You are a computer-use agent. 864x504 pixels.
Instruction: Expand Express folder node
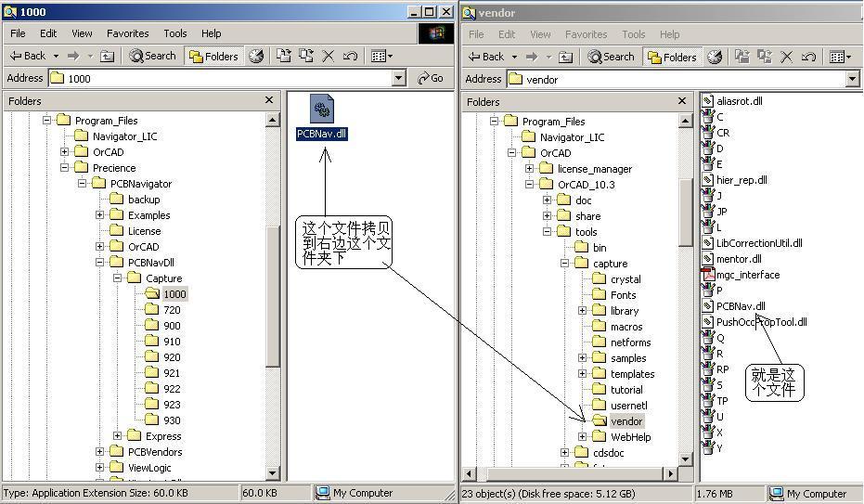click(117, 435)
